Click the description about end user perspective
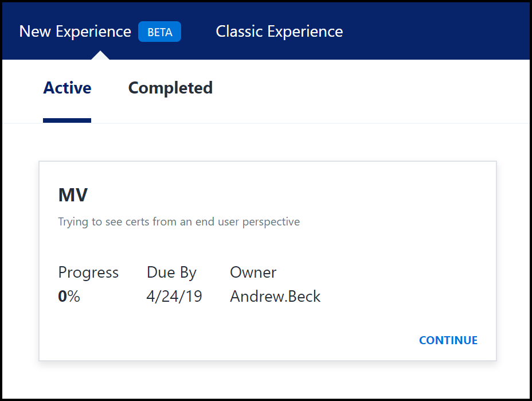The width and height of the screenshot is (532, 401). pyautogui.click(x=179, y=221)
